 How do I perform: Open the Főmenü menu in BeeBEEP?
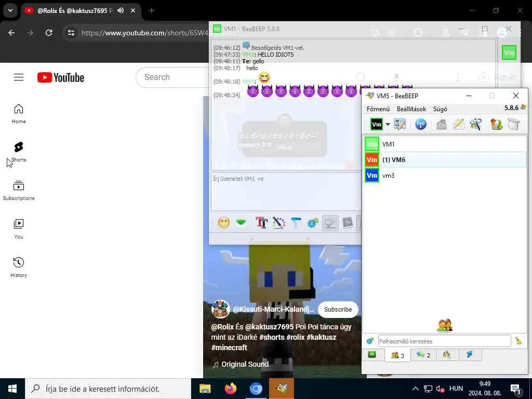pyautogui.click(x=378, y=109)
